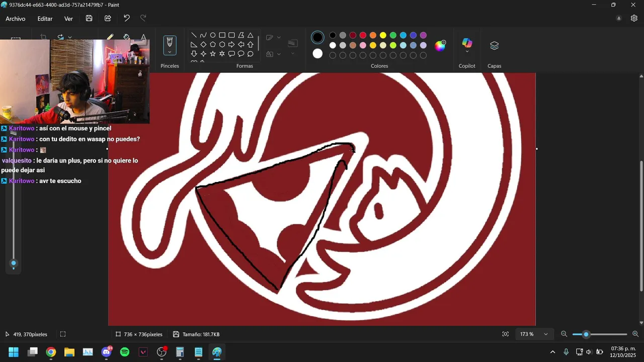Open the Pinceles brush dropdown
644x362 pixels.
click(x=170, y=52)
